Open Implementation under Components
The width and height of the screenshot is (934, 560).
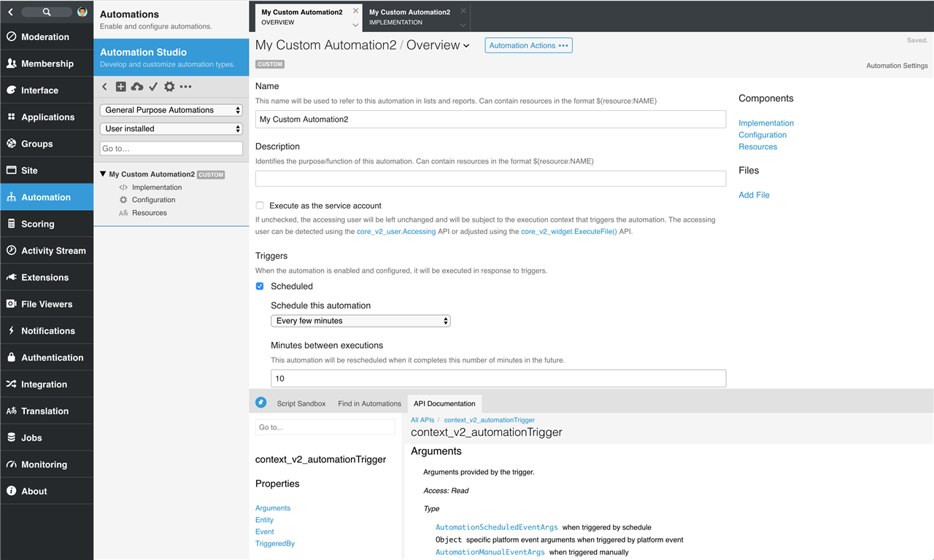pos(766,123)
